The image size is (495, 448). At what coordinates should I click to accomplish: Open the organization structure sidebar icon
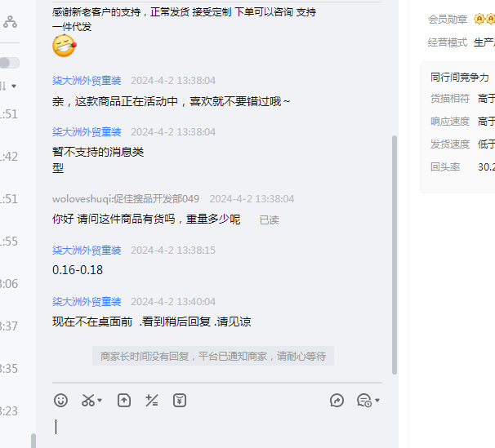pyautogui.click(x=10, y=22)
